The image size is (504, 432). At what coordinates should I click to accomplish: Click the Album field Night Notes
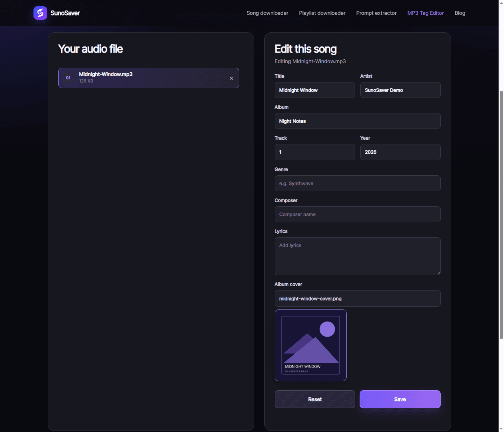click(x=357, y=121)
